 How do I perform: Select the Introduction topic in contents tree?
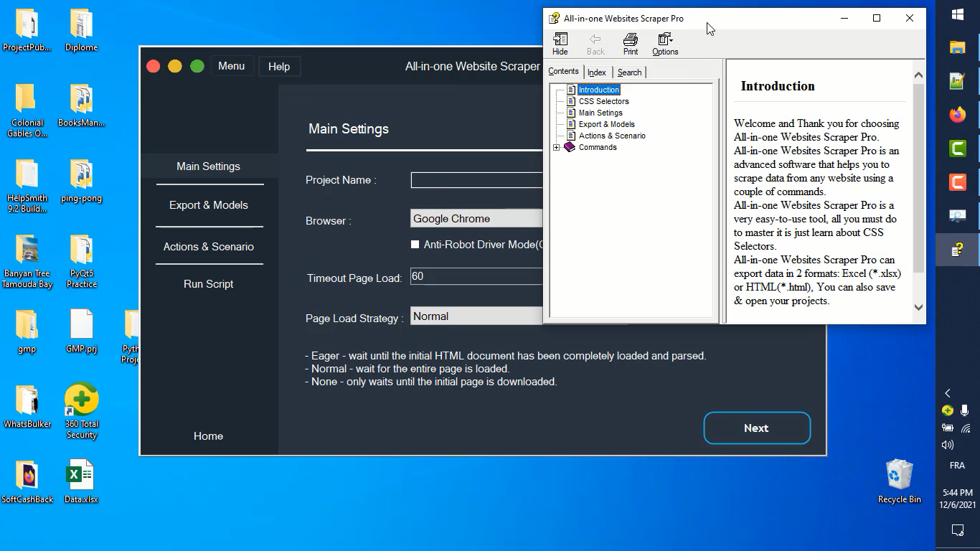[x=599, y=90]
